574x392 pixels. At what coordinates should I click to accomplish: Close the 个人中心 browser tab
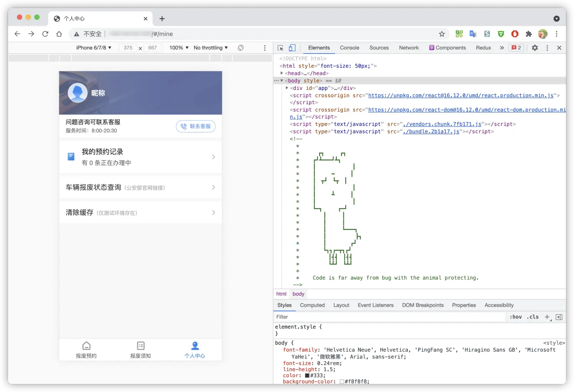145,18
